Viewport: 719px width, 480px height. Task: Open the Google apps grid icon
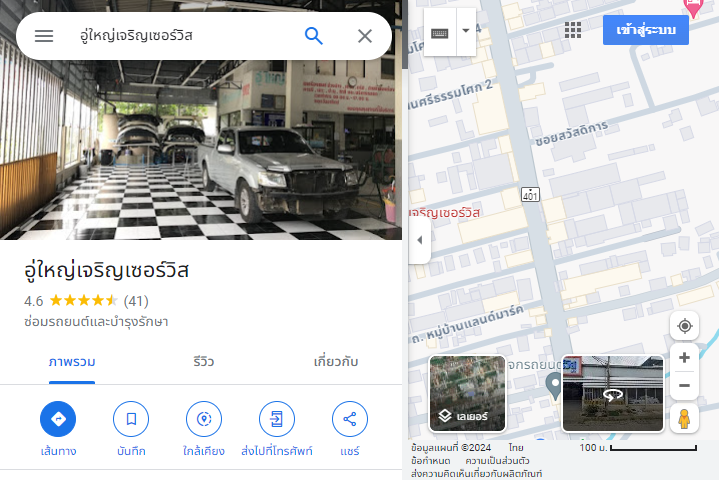(x=573, y=30)
